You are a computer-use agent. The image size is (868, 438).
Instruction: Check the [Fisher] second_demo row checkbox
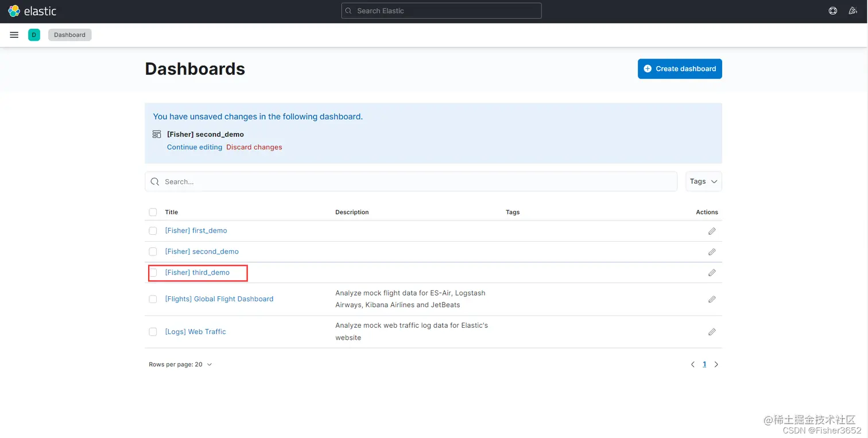pyautogui.click(x=153, y=251)
